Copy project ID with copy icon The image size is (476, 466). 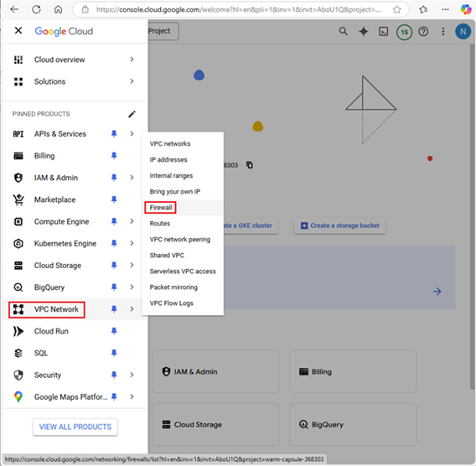point(250,165)
